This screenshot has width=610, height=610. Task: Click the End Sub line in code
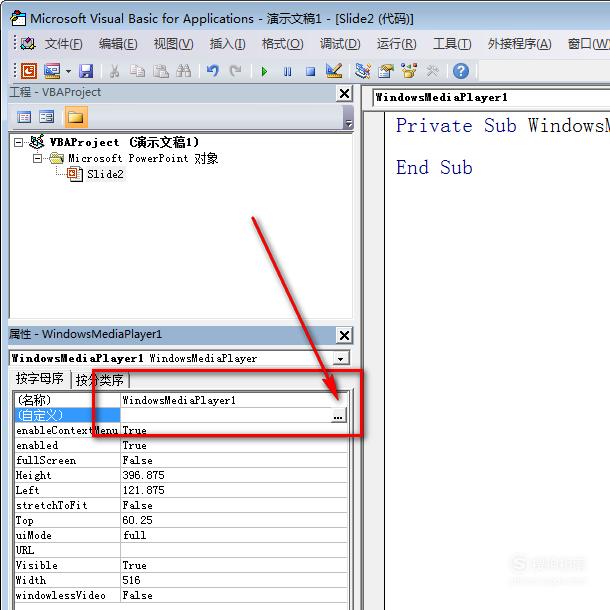(x=434, y=168)
